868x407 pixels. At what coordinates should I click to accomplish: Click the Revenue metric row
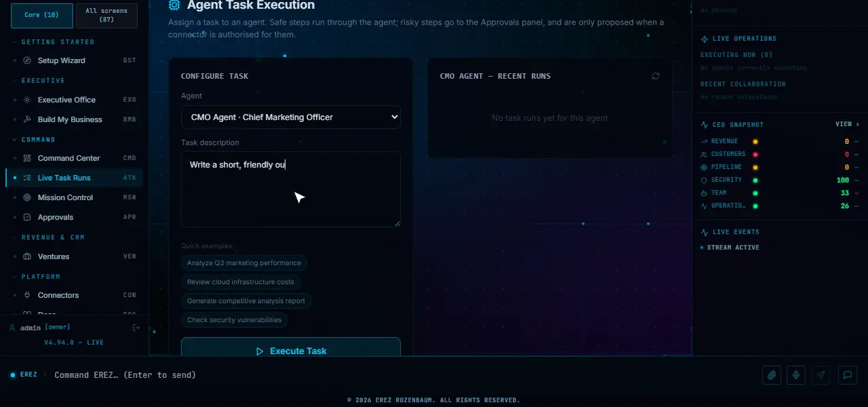[x=780, y=142]
